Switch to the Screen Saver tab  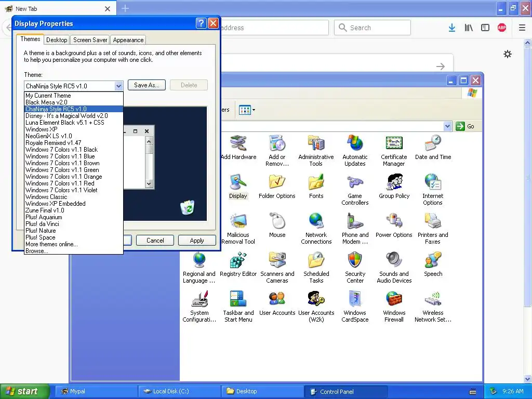pyautogui.click(x=90, y=40)
